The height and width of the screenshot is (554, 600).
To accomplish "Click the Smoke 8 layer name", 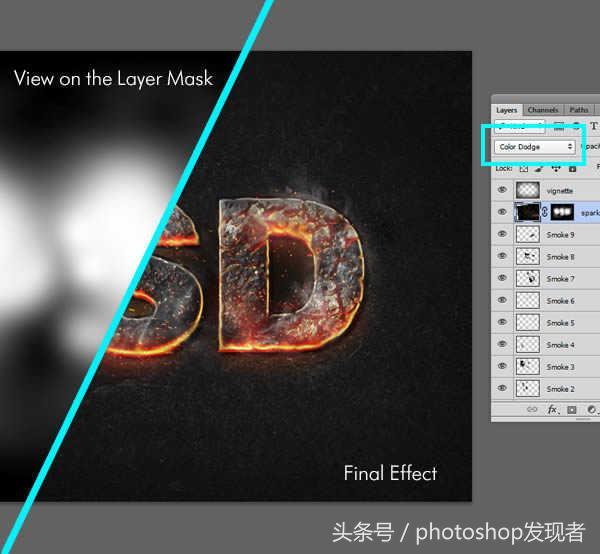I will [560, 257].
